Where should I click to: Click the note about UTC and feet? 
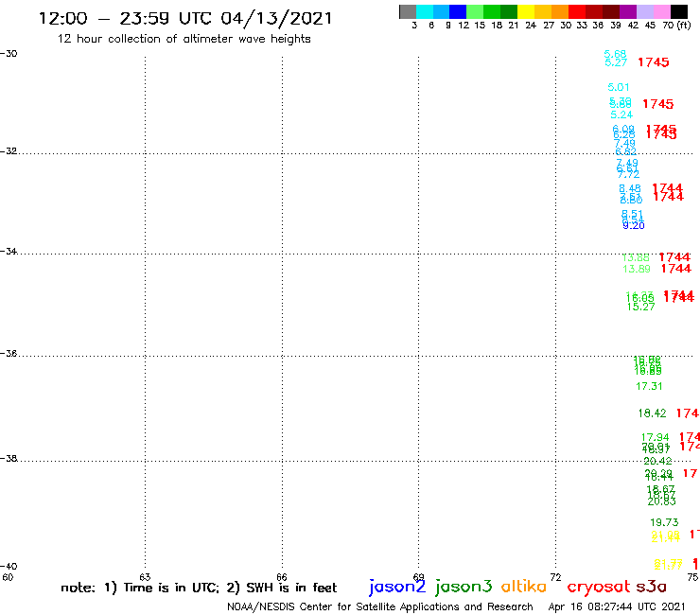click(x=199, y=588)
